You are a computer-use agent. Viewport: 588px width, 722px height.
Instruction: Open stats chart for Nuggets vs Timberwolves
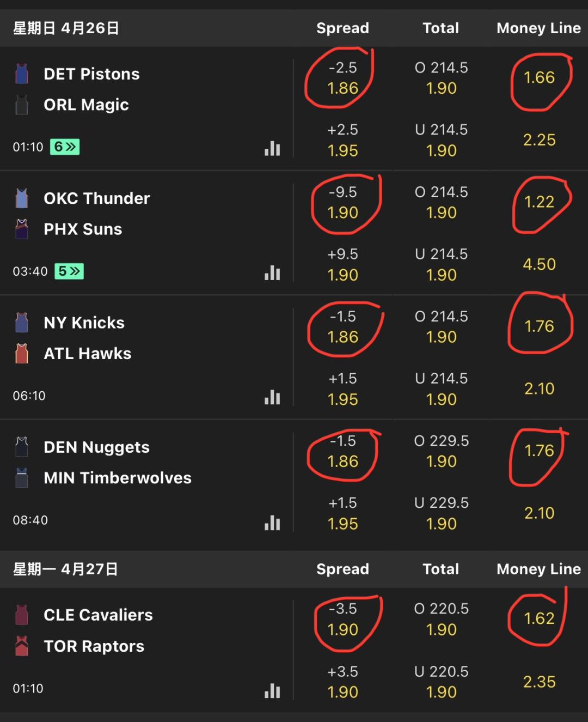point(272,523)
